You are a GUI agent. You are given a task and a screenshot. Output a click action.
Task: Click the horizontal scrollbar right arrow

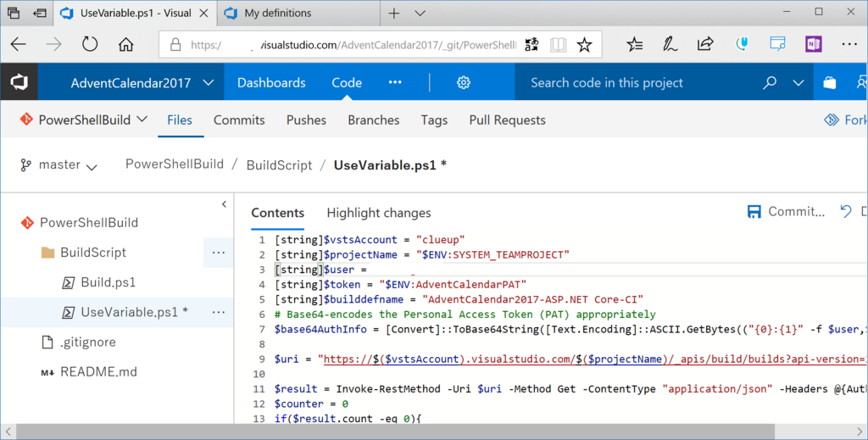tap(860, 432)
